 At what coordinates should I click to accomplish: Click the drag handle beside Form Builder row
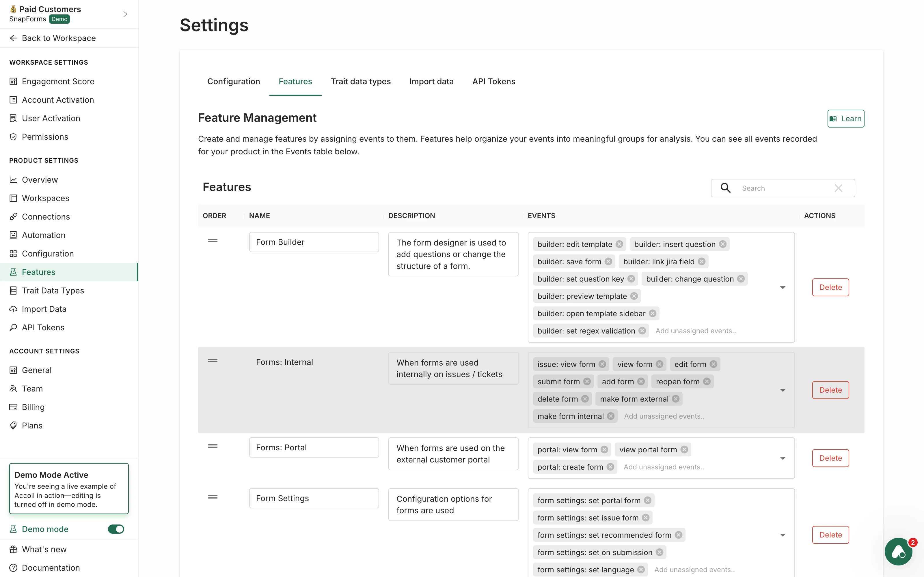[x=213, y=241]
